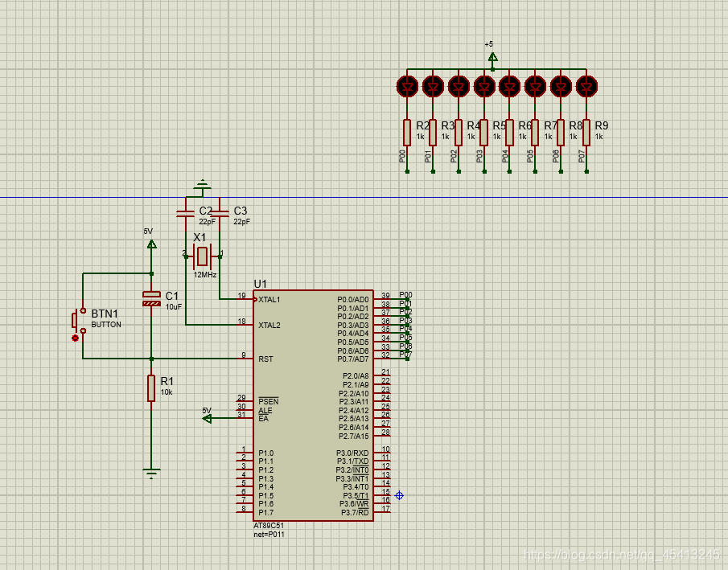Image resolution: width=728 pixels, height=570 pixels.
Task: Click the 10k value of R1
Action: pyautogui.click(x=167, y=392)
